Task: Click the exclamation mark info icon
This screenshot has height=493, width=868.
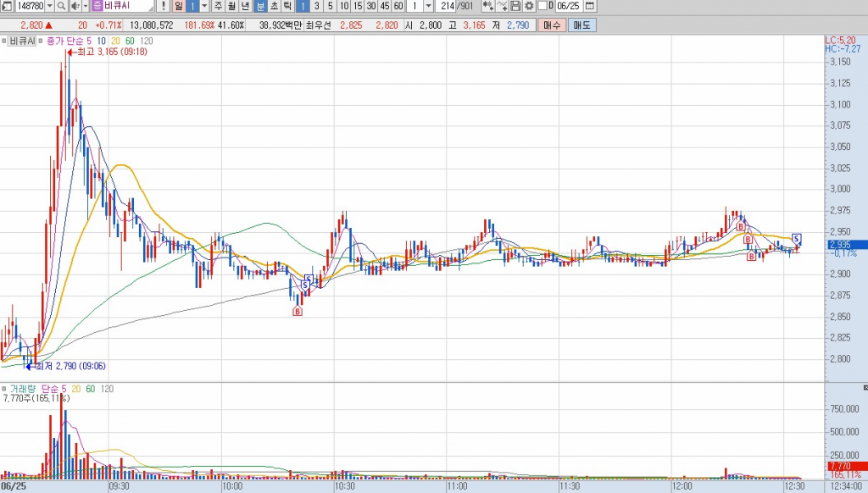Action: click(x=163, y=6)
